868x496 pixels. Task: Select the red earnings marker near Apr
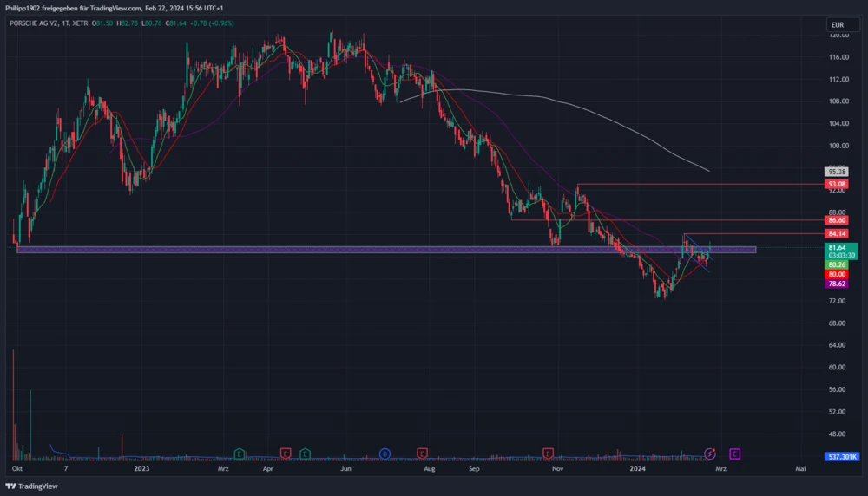click(x=286, y=453)
